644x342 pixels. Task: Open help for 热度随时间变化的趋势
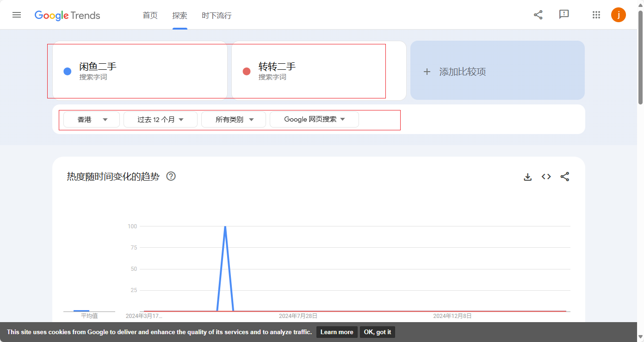click(171, 176)
